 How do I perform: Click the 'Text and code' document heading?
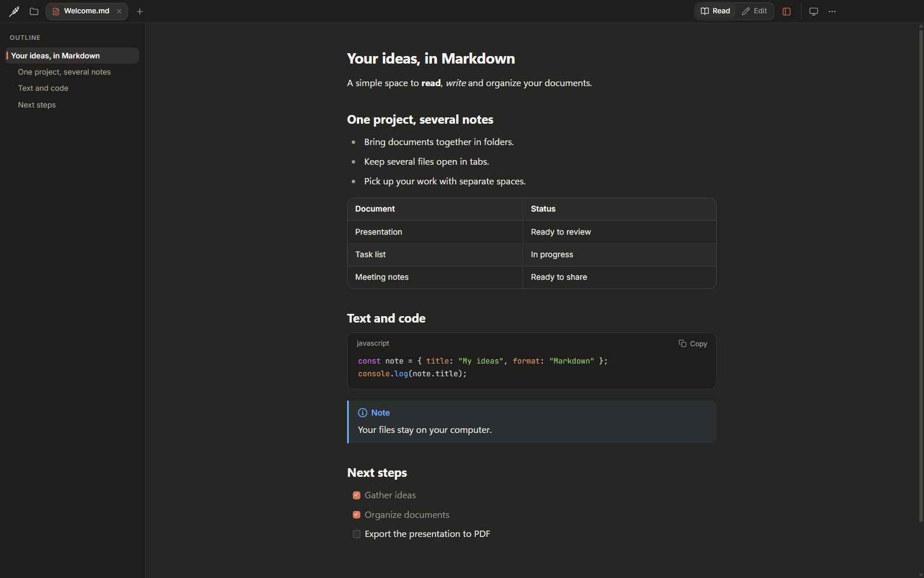point(386,318)
